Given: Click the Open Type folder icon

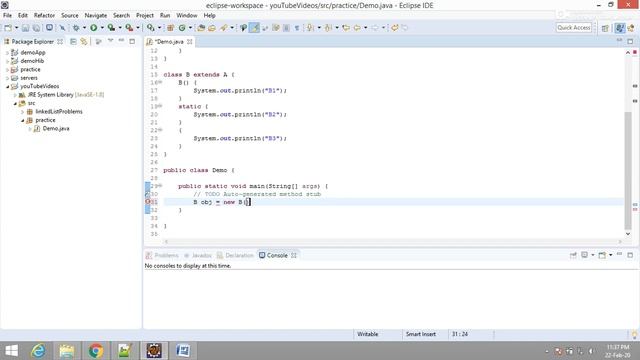Looking at the screenshot, I should pos(201,28).
